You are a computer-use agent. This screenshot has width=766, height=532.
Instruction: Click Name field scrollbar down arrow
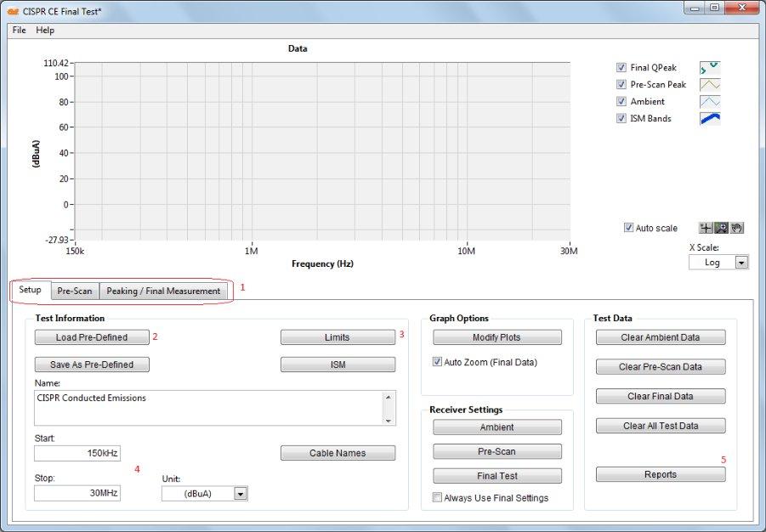pyautogui.click(x=389, y=420)
